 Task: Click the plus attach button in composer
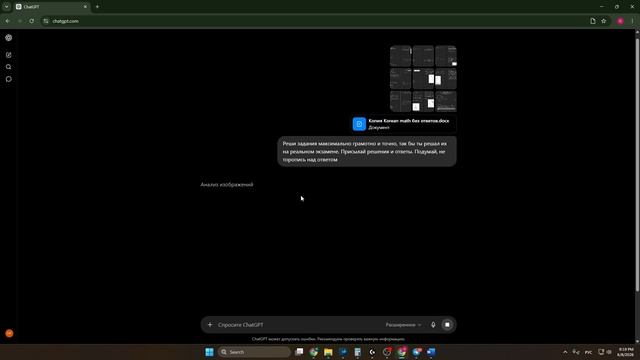click(210, 325)
